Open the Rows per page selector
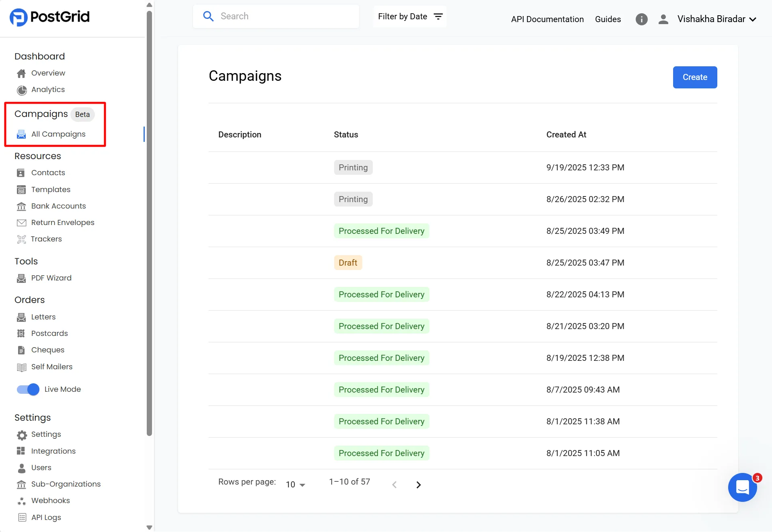Screen dimensions: 772x532 [x=295, y=484]
